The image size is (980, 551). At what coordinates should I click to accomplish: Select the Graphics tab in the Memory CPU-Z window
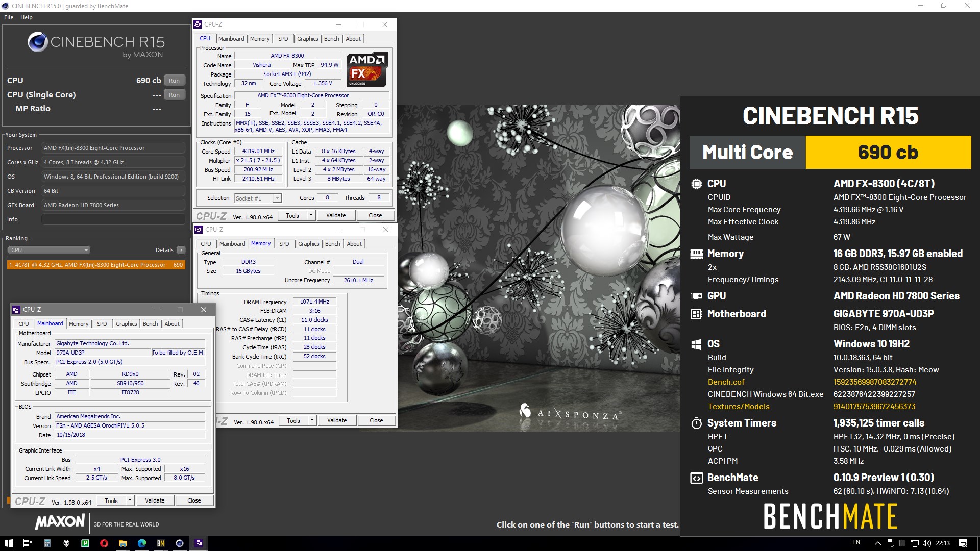(x=309, y=244)
